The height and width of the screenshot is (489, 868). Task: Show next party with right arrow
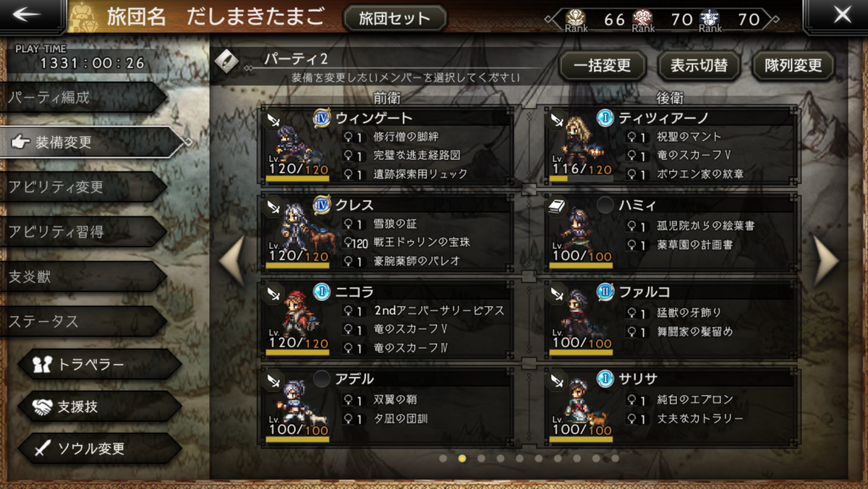(x=827, y=260)
